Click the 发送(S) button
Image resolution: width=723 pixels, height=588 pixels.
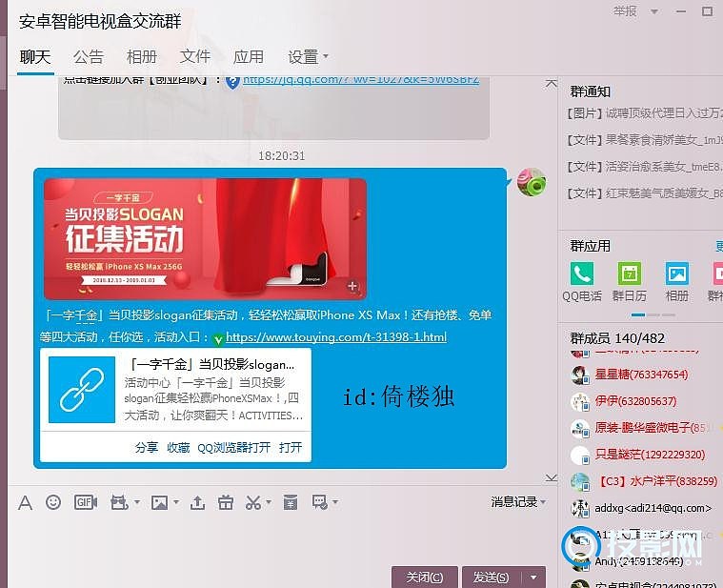click(x=492, y=578)
